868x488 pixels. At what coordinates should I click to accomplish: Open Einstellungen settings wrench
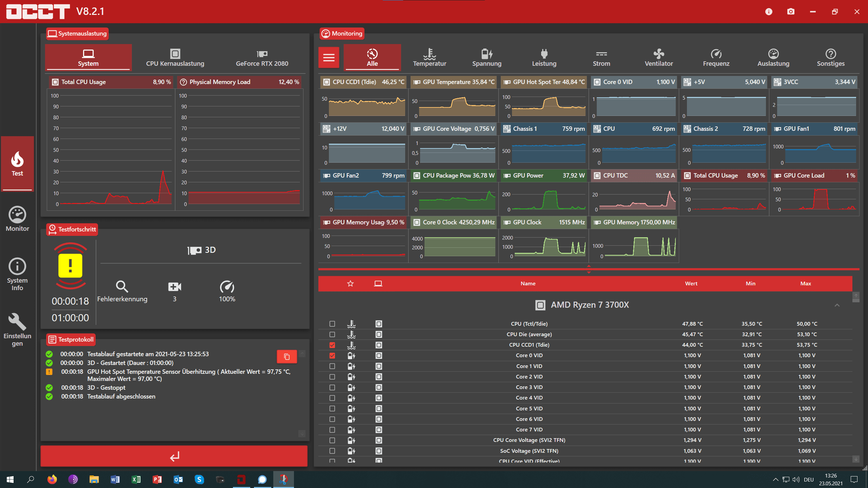coord(17,329)
